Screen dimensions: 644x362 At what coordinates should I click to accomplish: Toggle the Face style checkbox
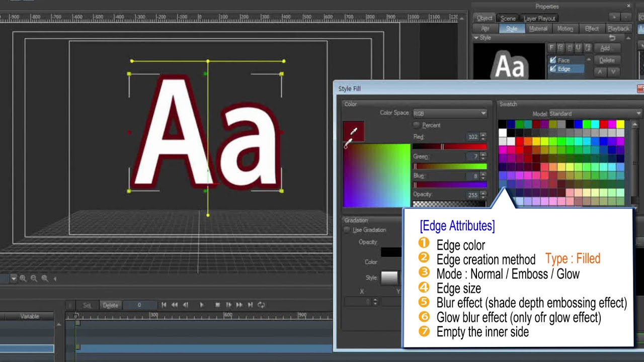click(x=553, y=60)
